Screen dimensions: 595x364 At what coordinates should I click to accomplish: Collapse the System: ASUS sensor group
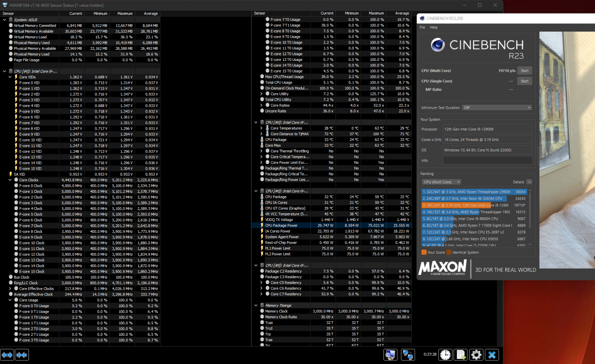4,20
